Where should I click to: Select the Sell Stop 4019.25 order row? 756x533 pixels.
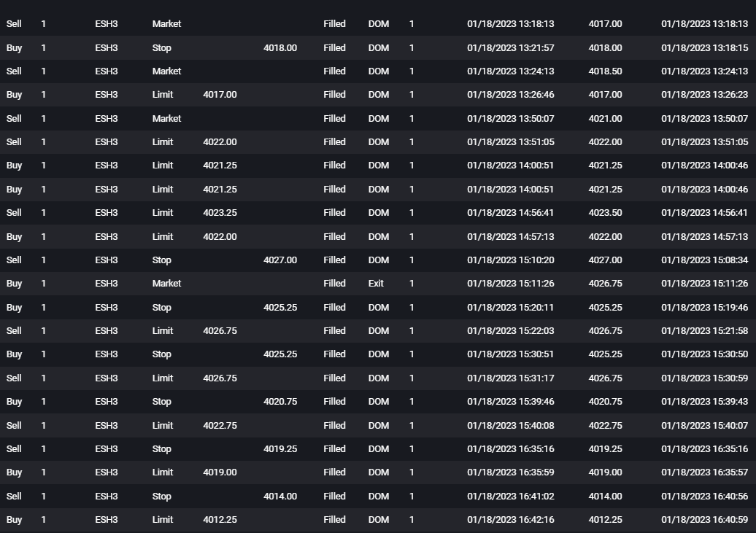pos(378,448)
